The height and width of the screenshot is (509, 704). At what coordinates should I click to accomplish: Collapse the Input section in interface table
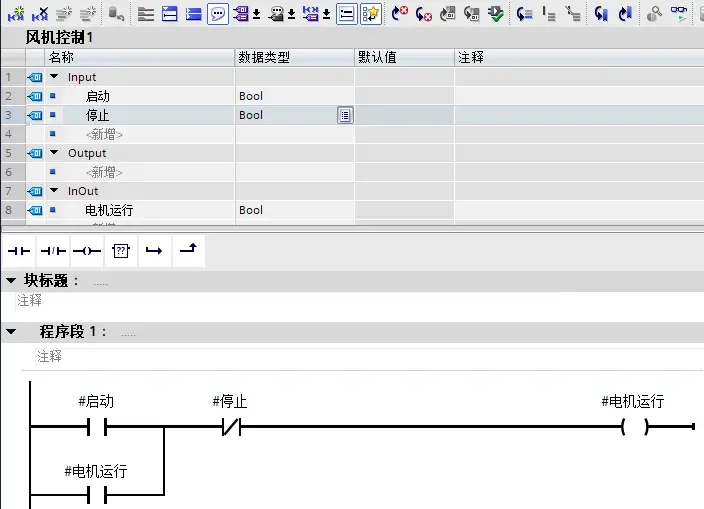point(54,77)
